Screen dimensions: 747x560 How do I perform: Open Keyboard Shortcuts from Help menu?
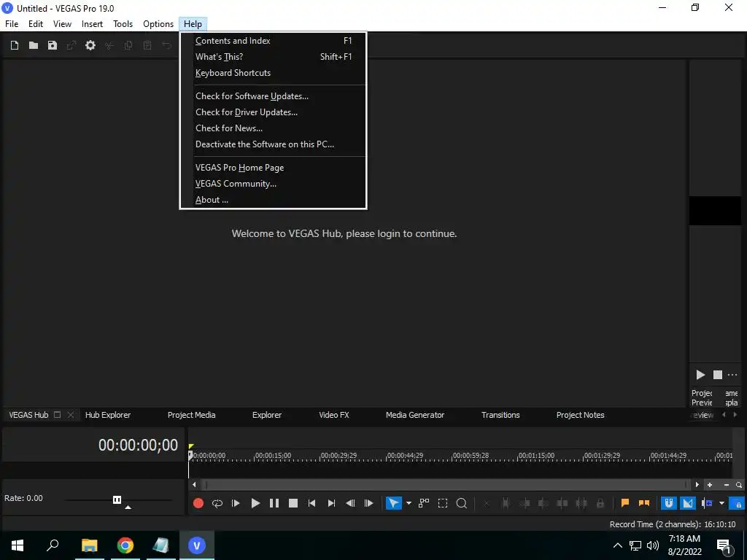pos(273,73)
